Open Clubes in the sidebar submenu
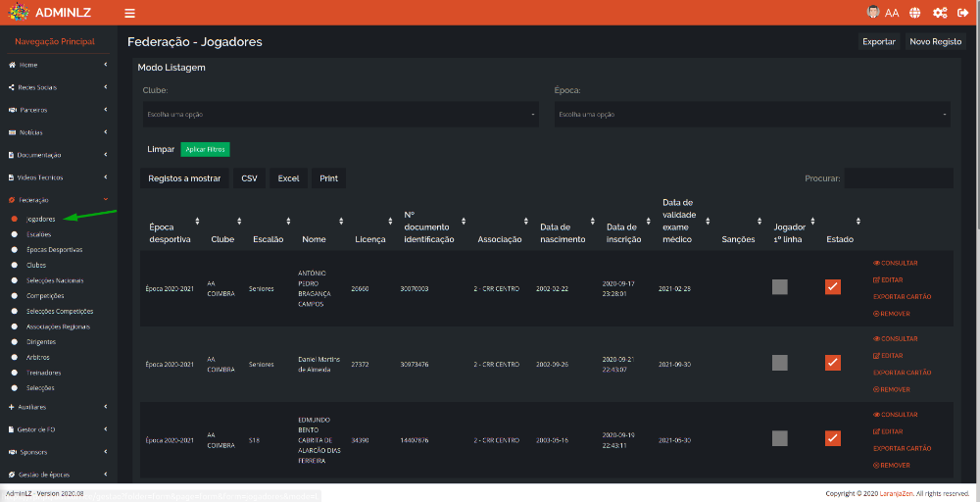This screenshot has height=502, width=980. 36,265
